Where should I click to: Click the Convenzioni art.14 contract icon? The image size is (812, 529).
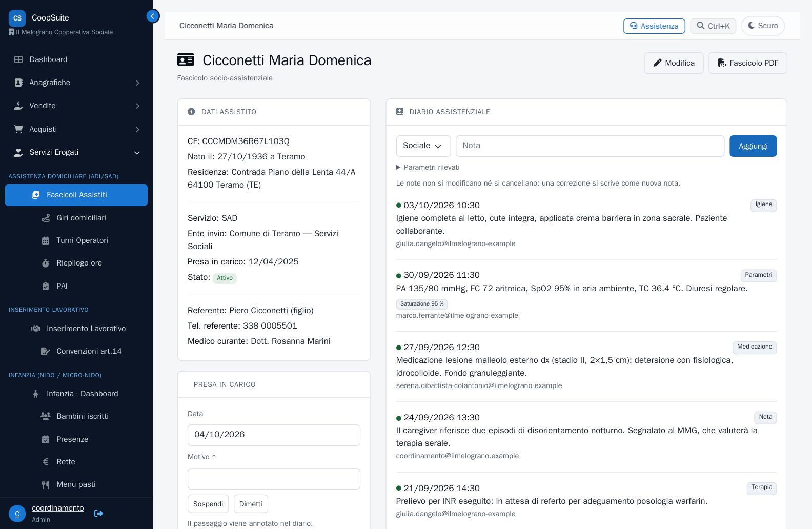[x=46, y=351]
